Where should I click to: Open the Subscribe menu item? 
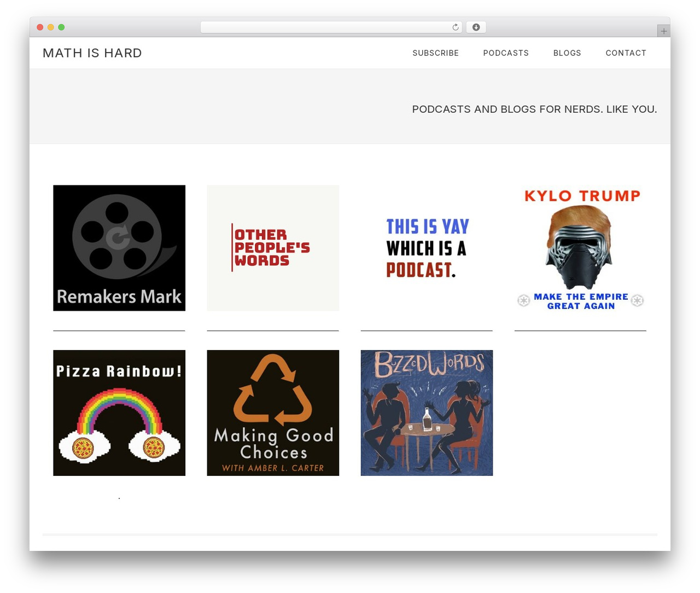tap(435, 53)
